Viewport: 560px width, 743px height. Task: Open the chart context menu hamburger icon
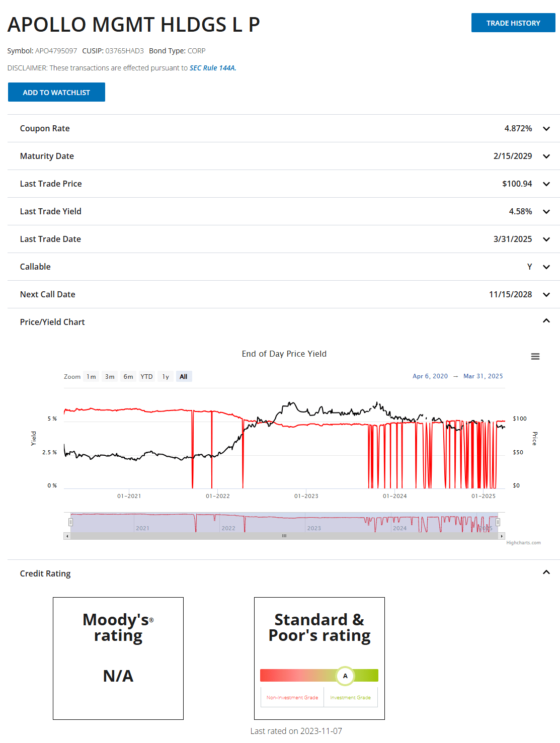(x=535, y=356)
